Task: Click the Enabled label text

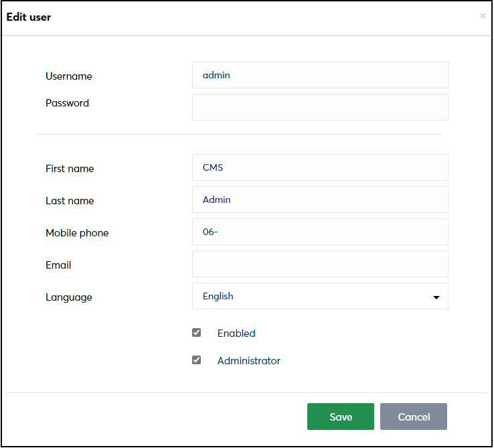Action: pyautogui.click(x=236, y=333)
